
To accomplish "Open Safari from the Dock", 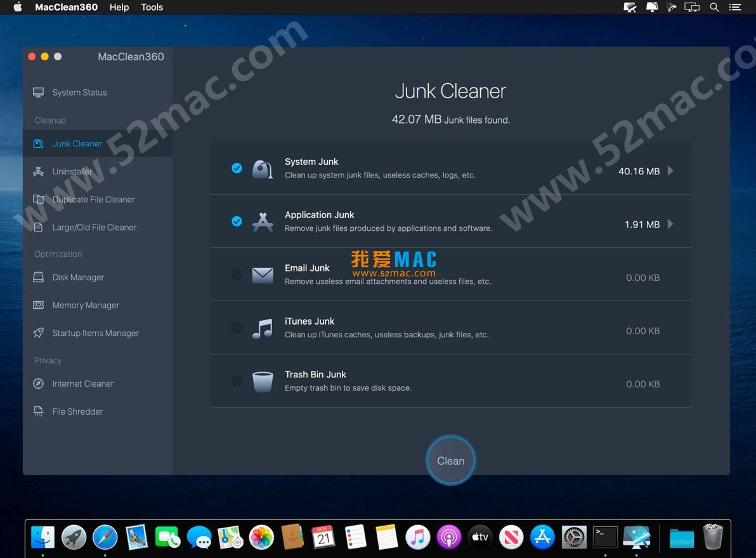I will click(105, 537).
